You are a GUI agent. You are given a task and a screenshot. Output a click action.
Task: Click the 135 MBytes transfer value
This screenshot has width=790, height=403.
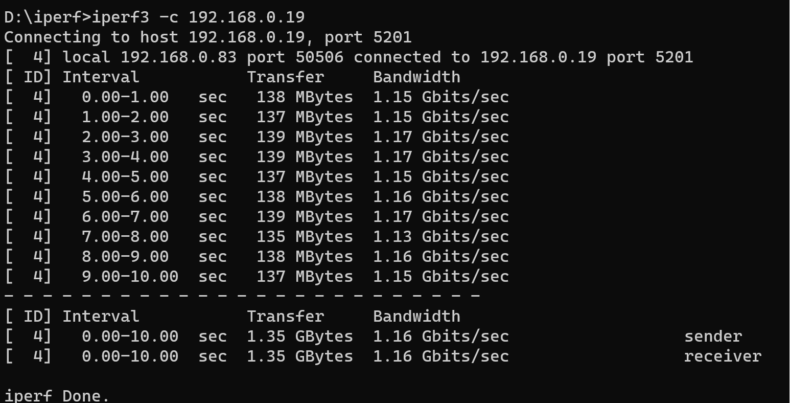[305, 236]
